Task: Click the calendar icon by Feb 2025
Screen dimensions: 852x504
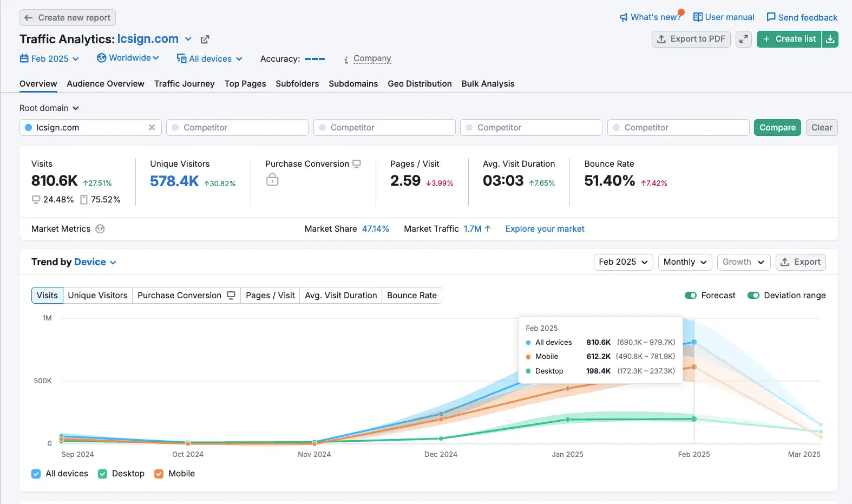Action: pyautogui.click(x=24, y=58)
